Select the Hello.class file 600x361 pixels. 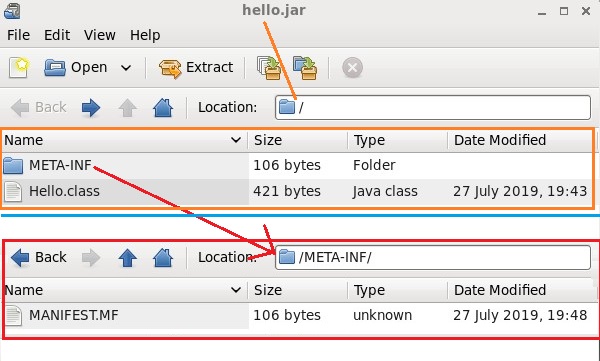(297, 191)
